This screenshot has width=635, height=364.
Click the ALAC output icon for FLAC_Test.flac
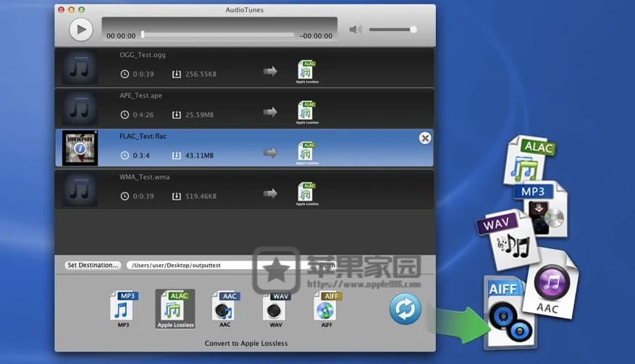(307, 153)
